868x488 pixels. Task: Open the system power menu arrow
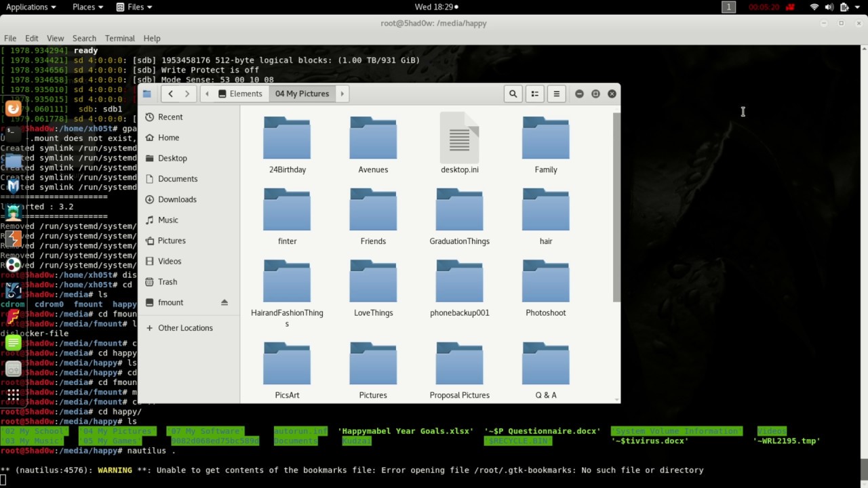tap(859, 7)
